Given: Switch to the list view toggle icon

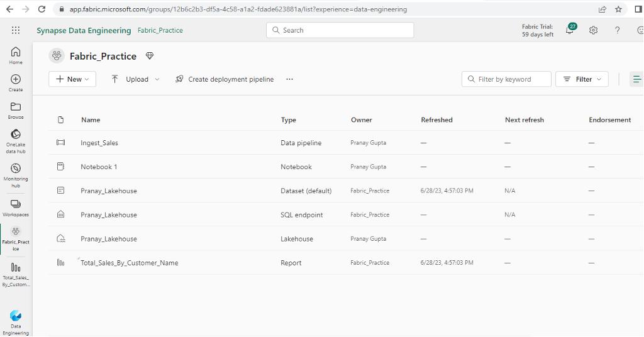Looking at the screenshot, I should coord(636,79).
